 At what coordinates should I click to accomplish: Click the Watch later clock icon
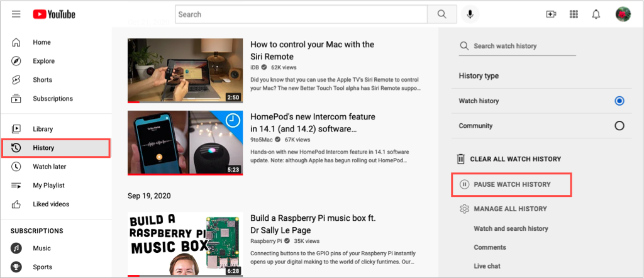coord(16,166)
